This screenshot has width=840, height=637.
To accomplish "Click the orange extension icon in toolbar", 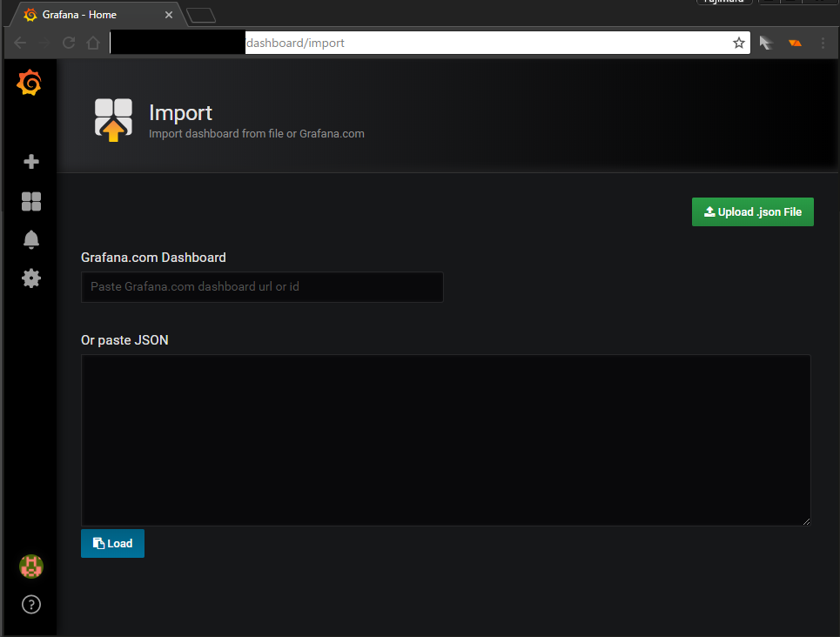I will tap(795, 43).
